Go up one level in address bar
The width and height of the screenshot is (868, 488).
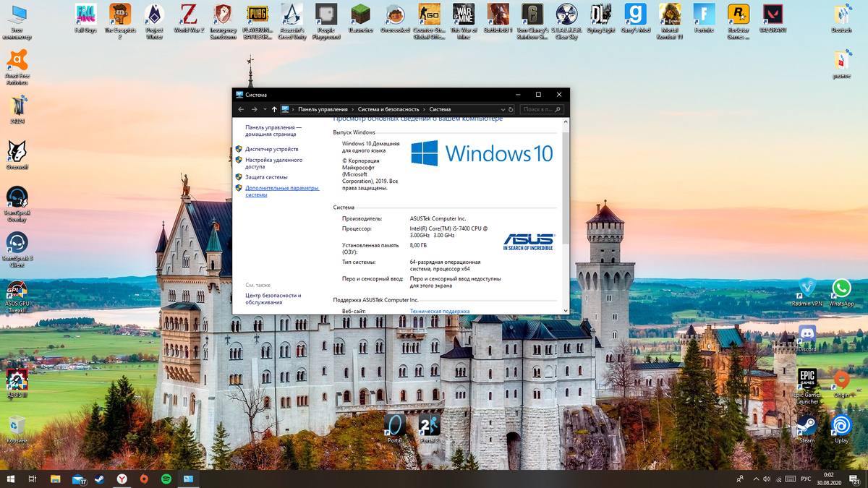[x=274, y=109]
